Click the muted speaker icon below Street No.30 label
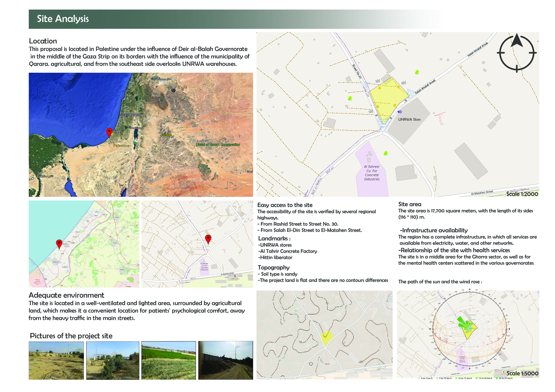Screen dimensions: 555x392 pos(378,81)
